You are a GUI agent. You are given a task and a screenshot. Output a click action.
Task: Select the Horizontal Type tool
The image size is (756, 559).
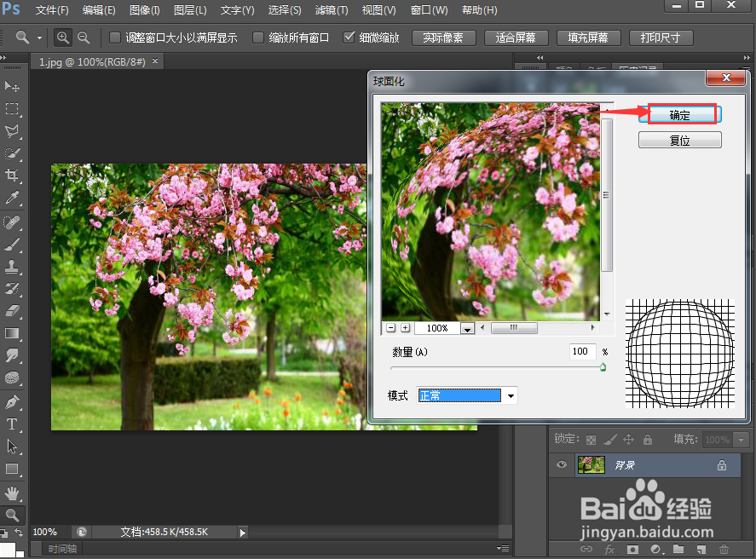(12, 424)
